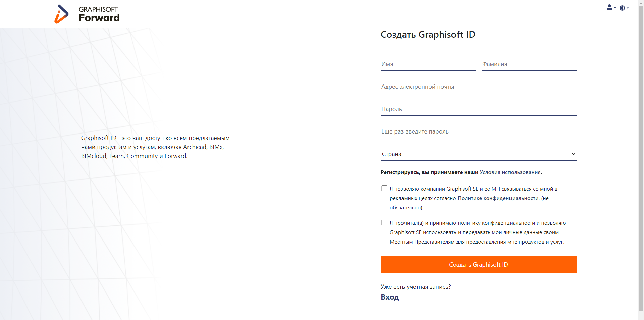Screen dimensions: 644x320
Task: Check the privacy policy acceptance checkbox
Action: (384, 222)
